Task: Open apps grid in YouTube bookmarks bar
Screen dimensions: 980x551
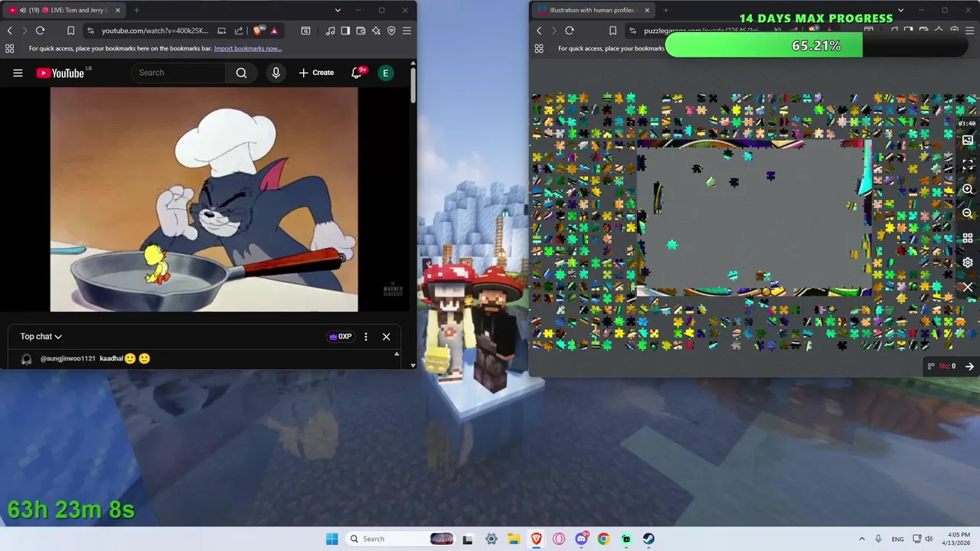Action: click(x=9, y=48)
